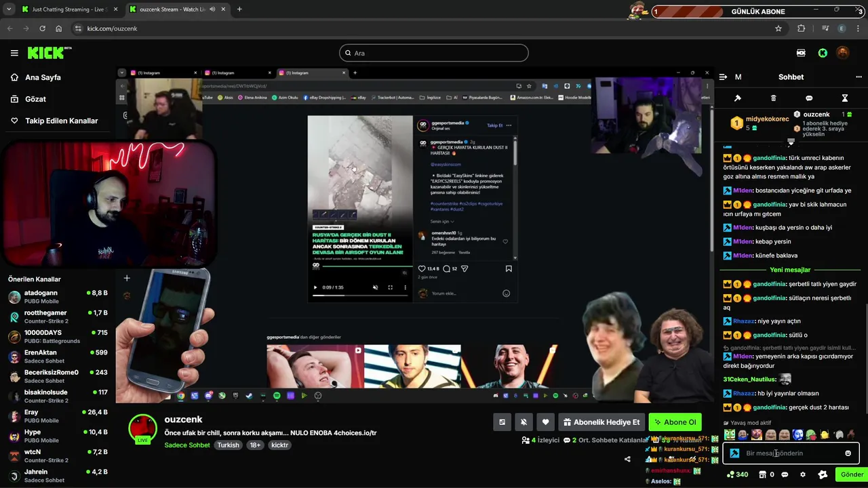Click the chat bubble icon in chat toolbar

point(809,98)
